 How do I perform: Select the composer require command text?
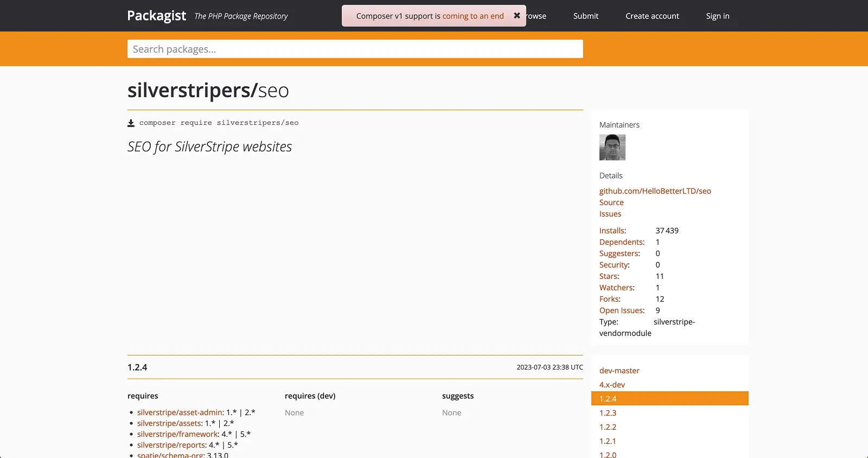click(x=219, y=123)
